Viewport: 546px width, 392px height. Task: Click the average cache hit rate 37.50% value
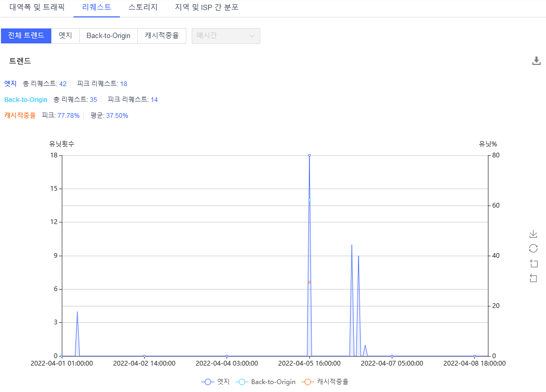point(116,115)
